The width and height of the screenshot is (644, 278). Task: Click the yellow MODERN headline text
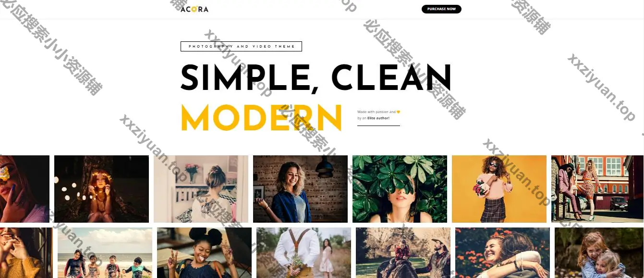(x=261, y=118)
